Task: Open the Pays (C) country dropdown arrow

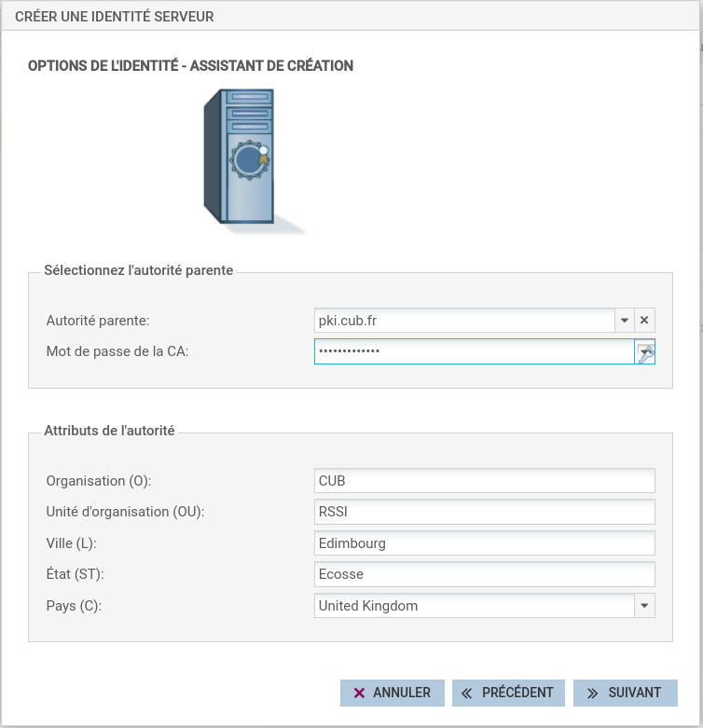Action: coord(644,606)
